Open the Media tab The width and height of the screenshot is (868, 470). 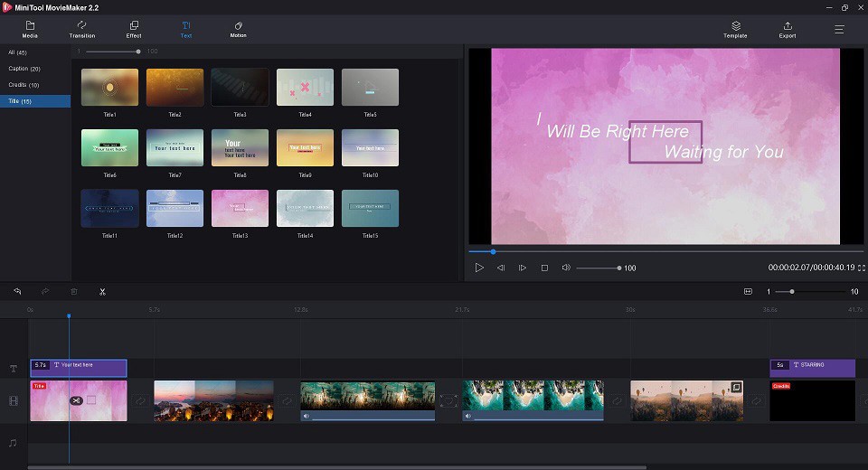tap(30, 29)
